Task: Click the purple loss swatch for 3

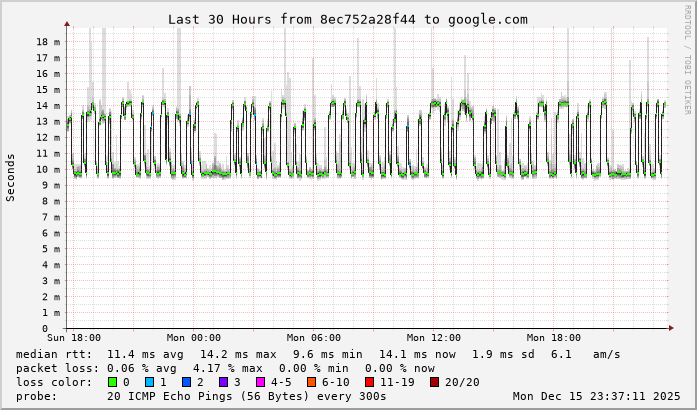Action: (224, 382)
